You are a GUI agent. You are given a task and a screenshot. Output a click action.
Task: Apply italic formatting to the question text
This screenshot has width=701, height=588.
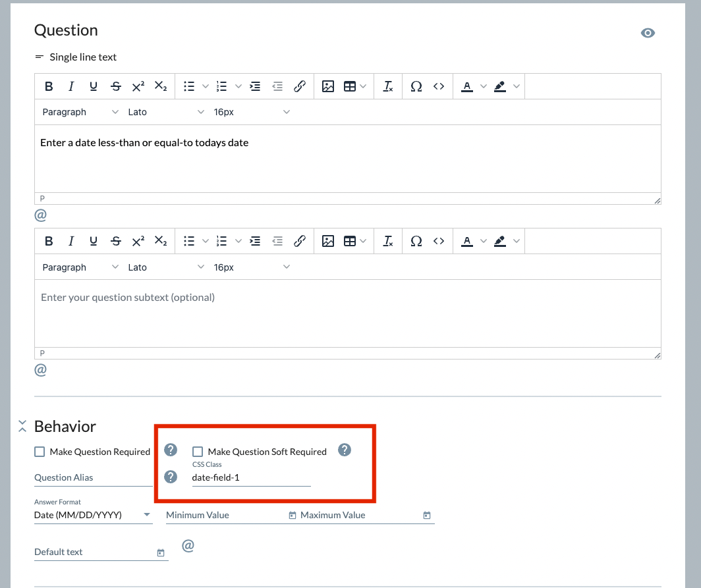coord(71,86)
